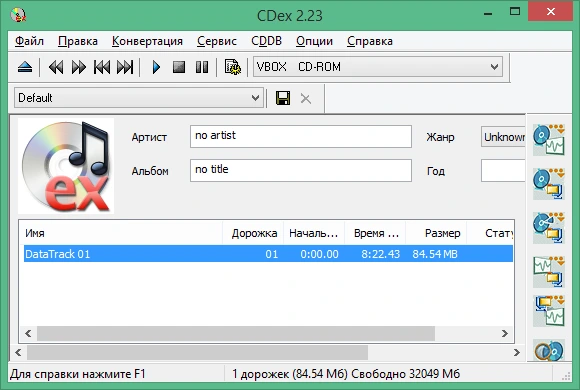Sort by the Размер column header
The image size is (580, 390).
(436, 233)
